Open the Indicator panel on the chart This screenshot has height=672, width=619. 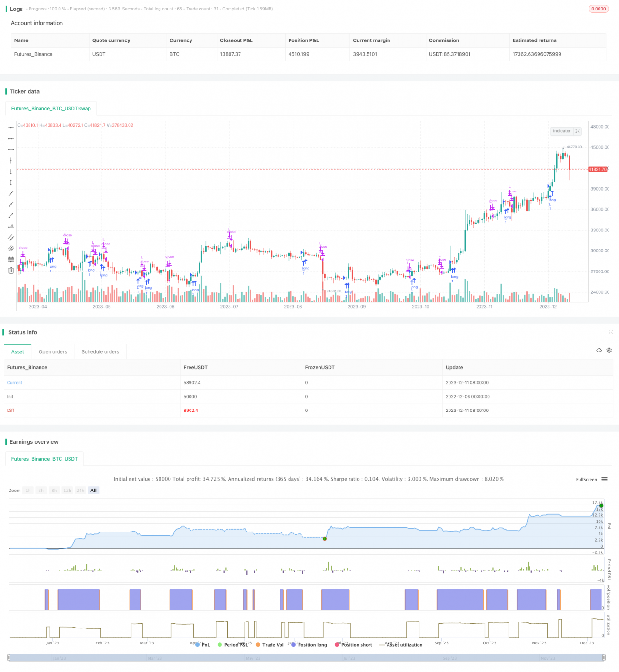pyautogui.click(x=562, y=131)
